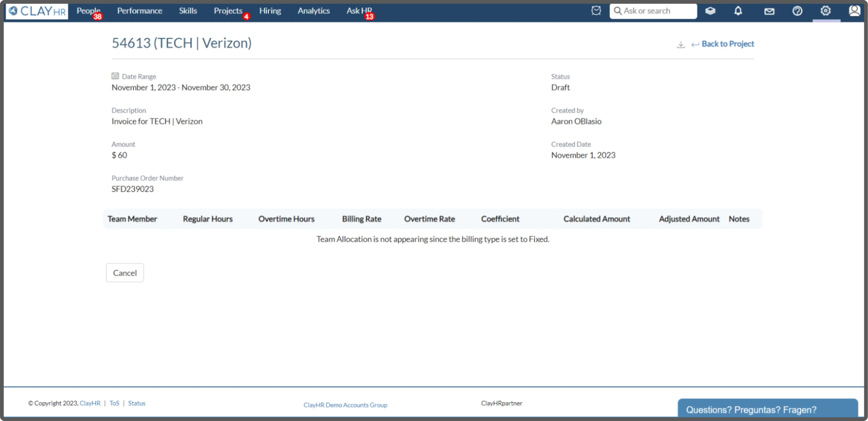Download the invoice using the download icon
Screen dimensions: 868x421
pos(681,44)
